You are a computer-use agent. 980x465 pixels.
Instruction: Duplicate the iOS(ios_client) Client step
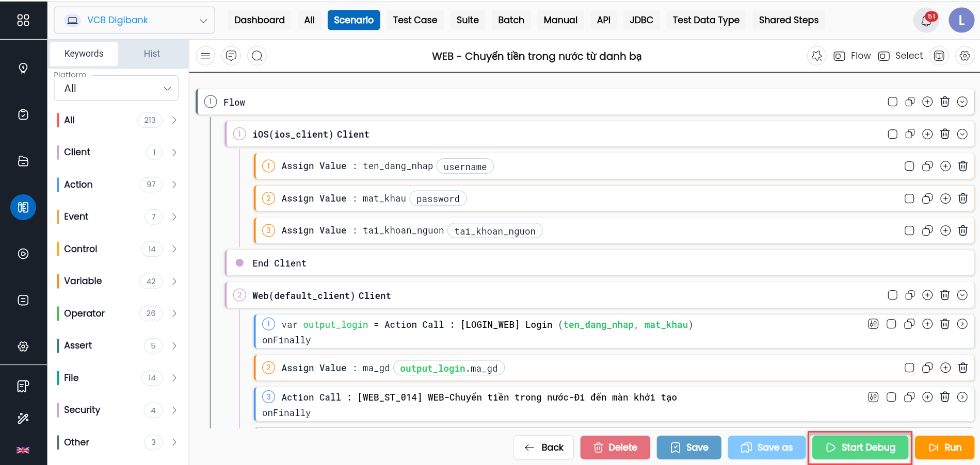910,134
